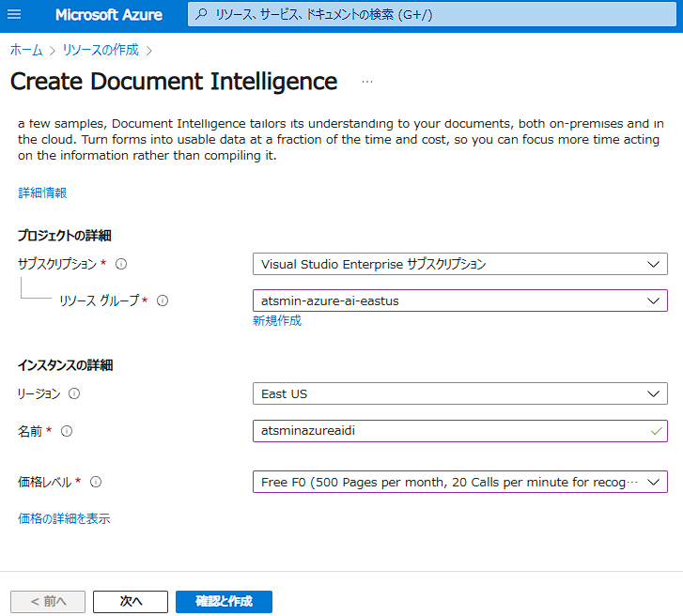Click the Microsoft Azure logo text
Image resolution: width=683 pixels, height=616 pixels.
(109, 15)
